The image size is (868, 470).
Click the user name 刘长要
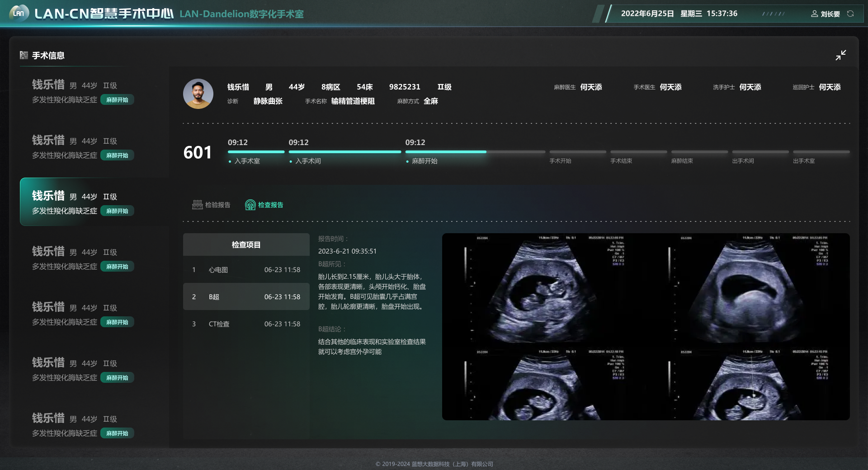[x=830, y=14]
